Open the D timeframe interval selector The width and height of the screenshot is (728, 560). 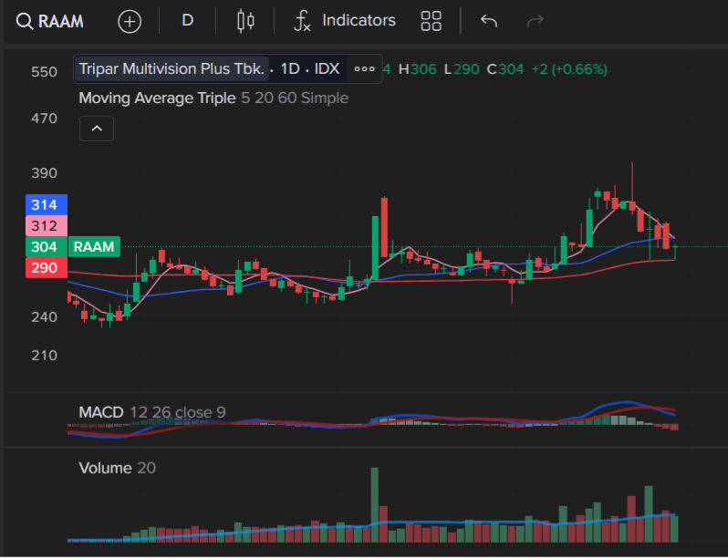pyautogui.click(x=188, y=20)
